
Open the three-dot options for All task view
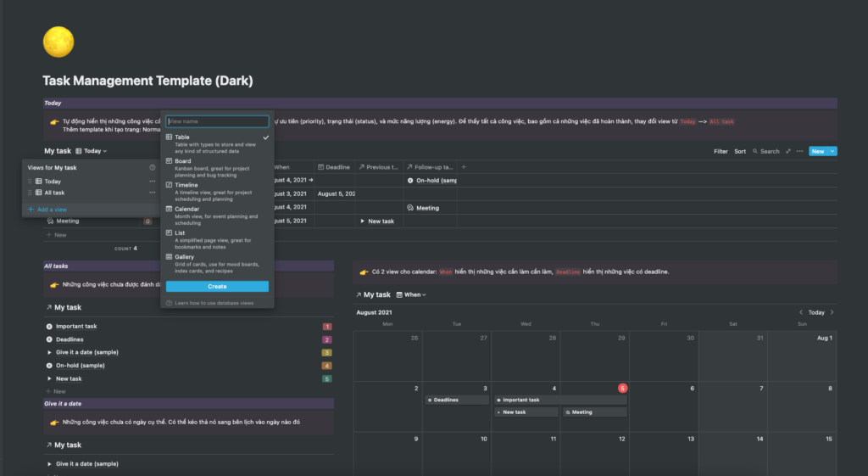pyautogui.click(x=153, y=193)
